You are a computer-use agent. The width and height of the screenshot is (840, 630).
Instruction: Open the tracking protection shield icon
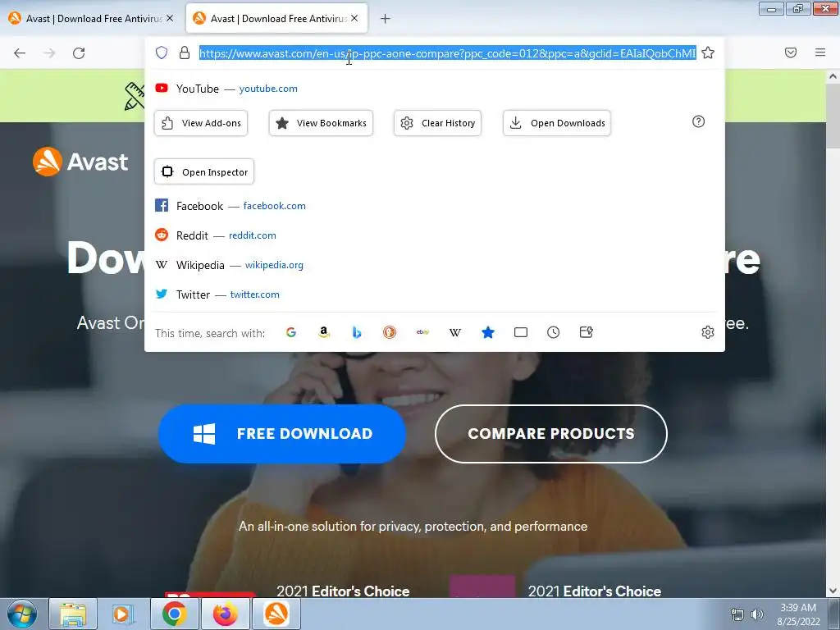162,52
